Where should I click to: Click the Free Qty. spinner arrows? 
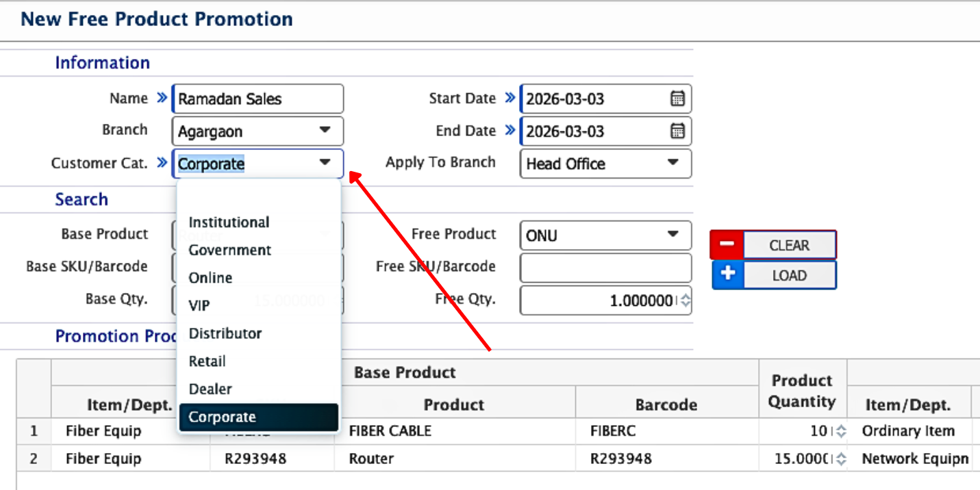click(684, 301)
